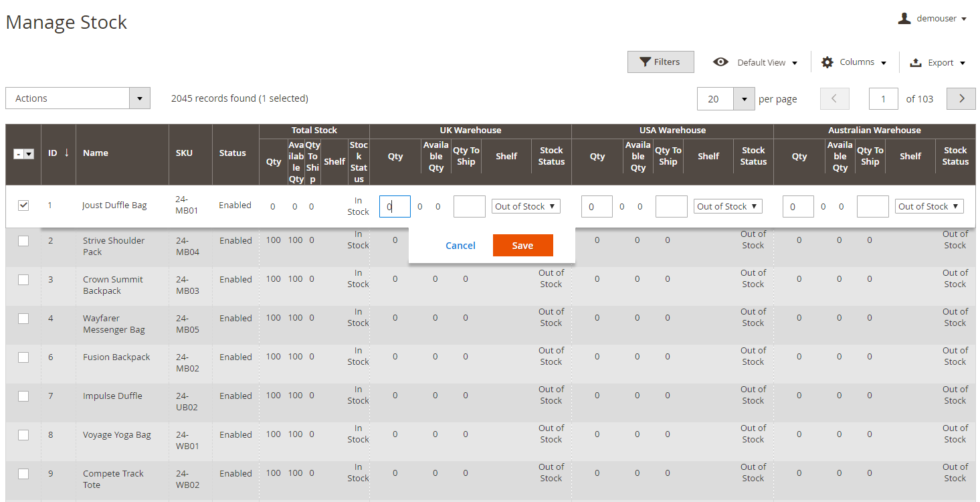980x502 pixels.
Task: Click the Australian Warehouse Shelf input field
Action: coord(872,206)
